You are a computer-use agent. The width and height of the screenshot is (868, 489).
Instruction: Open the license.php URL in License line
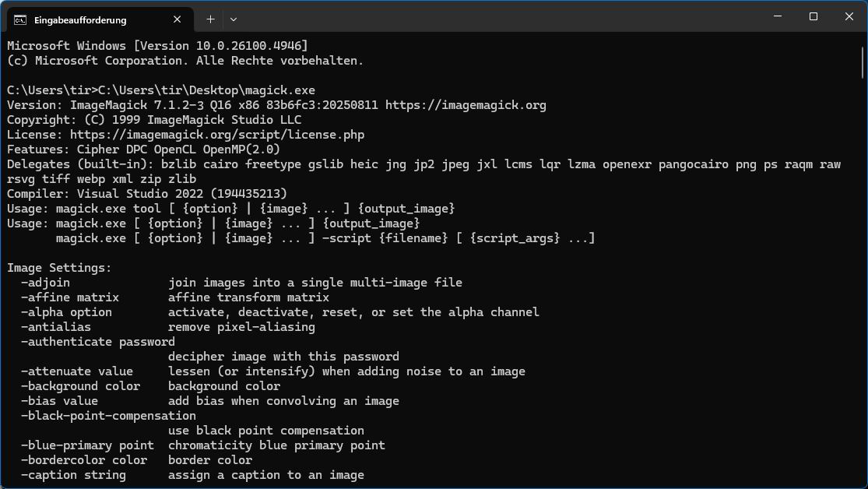point(217,135)
